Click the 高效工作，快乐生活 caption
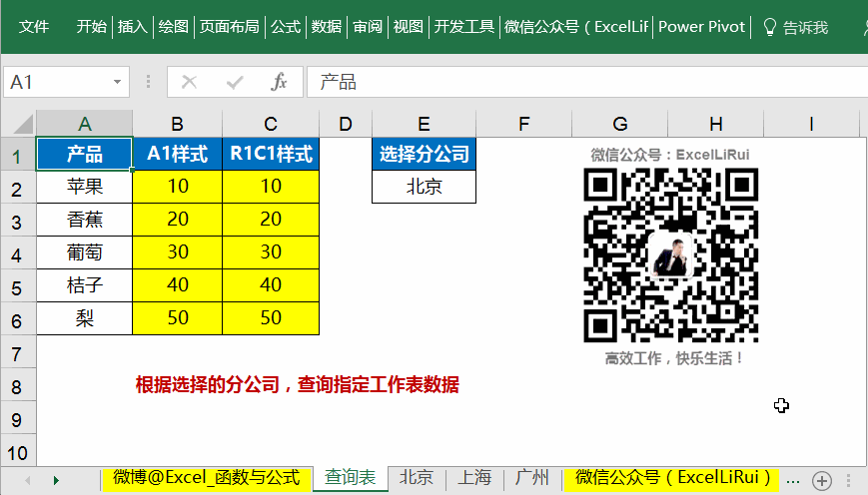This screenshot has width=868, height=495. [x=673, y=358]
